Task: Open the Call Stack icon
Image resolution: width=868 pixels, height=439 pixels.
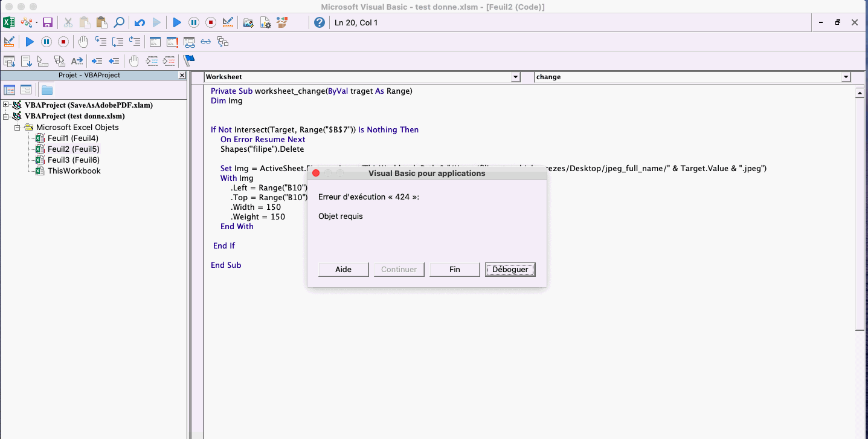Action: click(223, 42)
